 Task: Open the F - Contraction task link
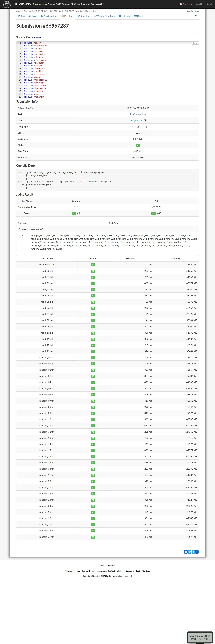point(138,114)
